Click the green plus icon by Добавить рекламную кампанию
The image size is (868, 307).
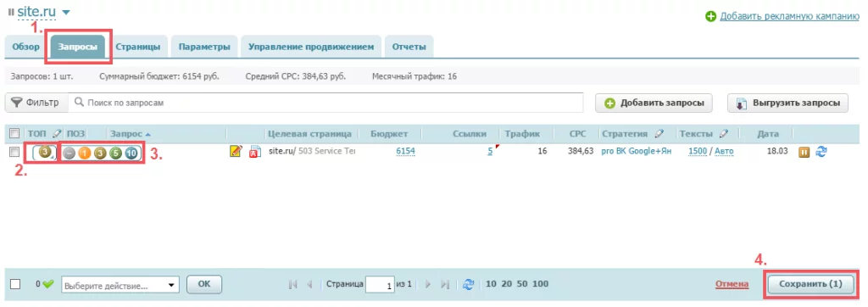(711, 17)
